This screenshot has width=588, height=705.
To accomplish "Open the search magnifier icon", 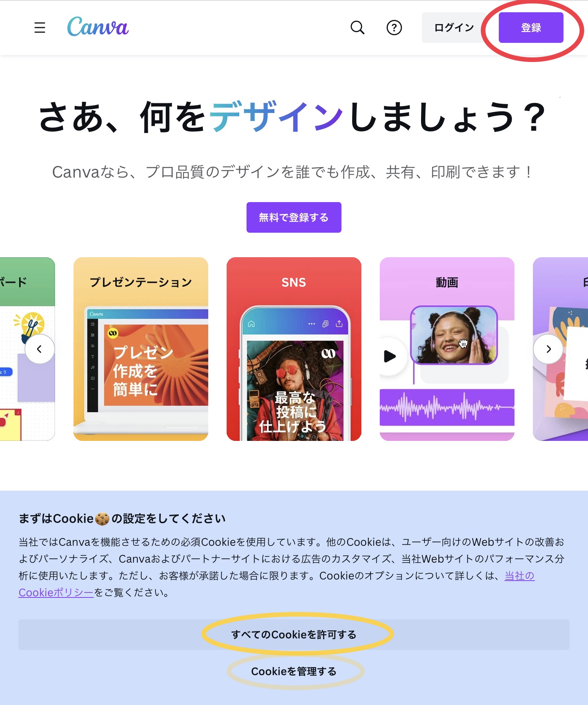I will click(x=358, y=28).
